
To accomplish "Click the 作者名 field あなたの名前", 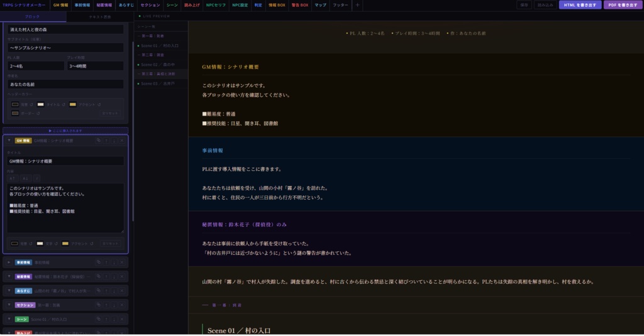I will (x=65, y=84).
